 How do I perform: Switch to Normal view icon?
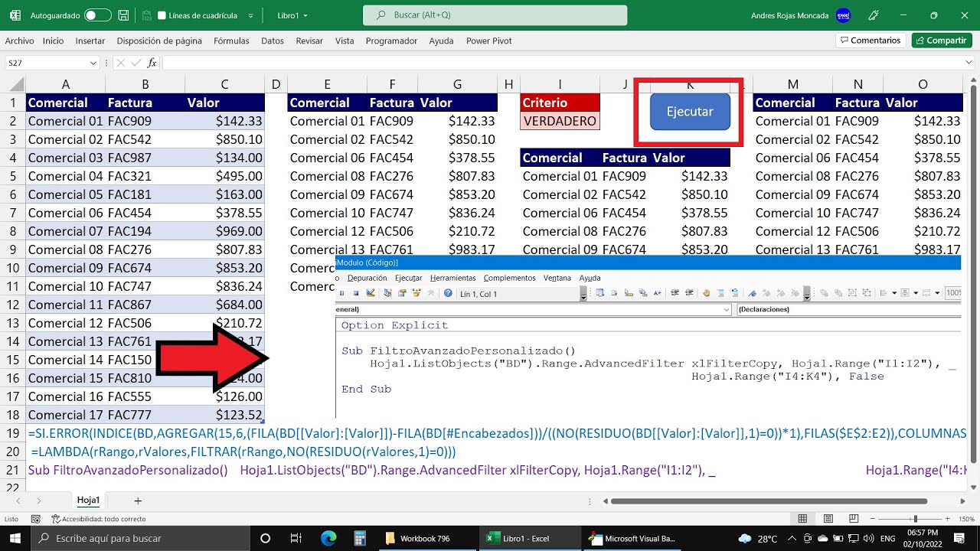(802, 518)
